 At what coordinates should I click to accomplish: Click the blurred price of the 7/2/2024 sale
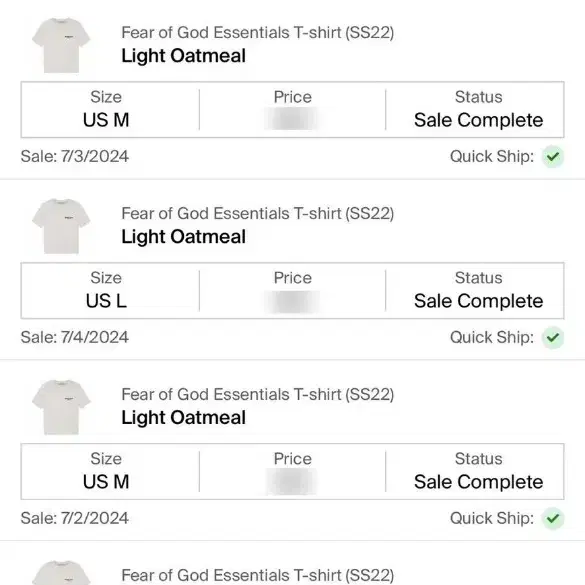point(292,482)
